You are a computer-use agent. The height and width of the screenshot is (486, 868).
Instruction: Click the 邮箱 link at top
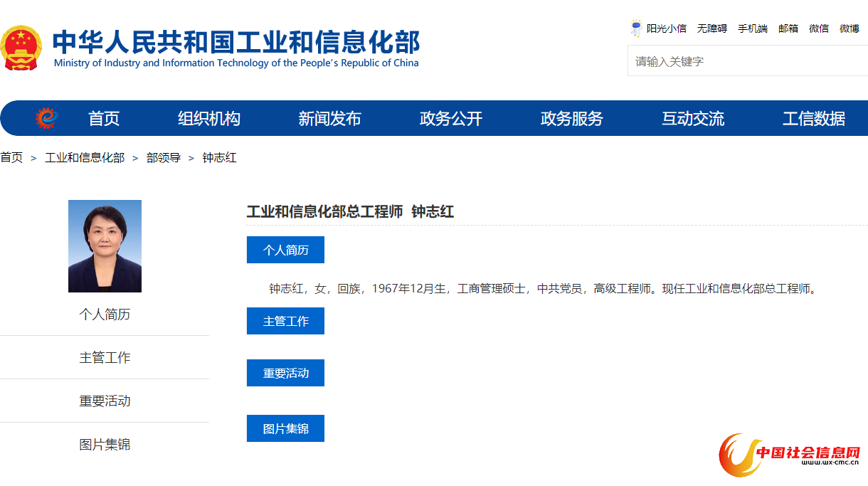pyautogui.click(x=788, y=28)
